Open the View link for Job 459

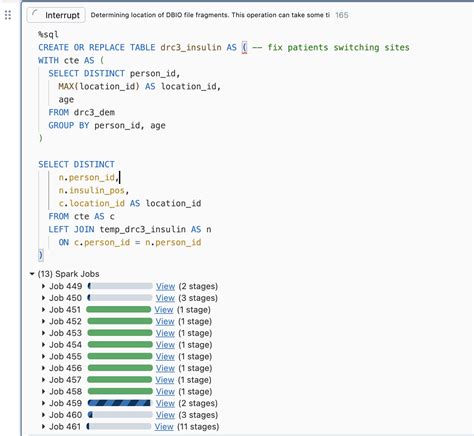click(165, 403)
